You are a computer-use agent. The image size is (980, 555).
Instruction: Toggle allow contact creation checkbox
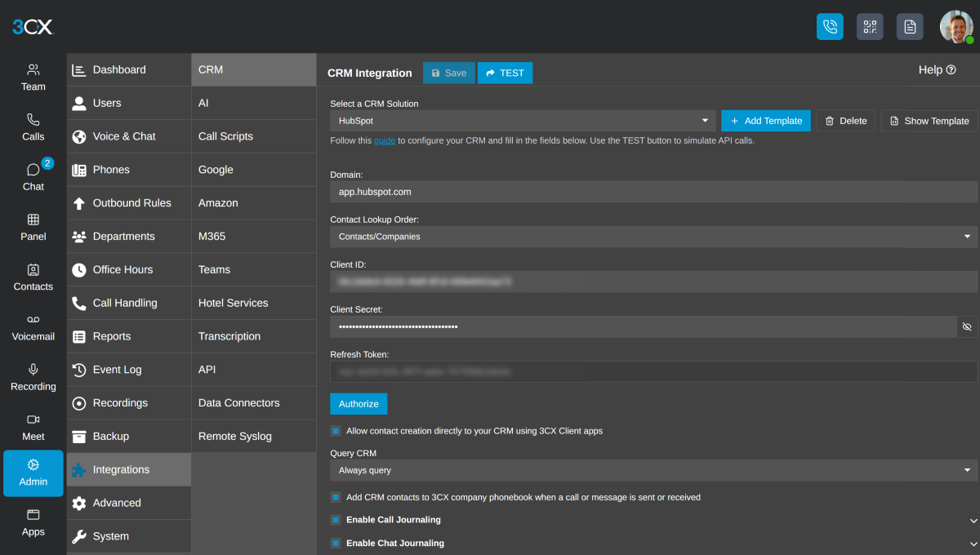[x=336, y=430]
